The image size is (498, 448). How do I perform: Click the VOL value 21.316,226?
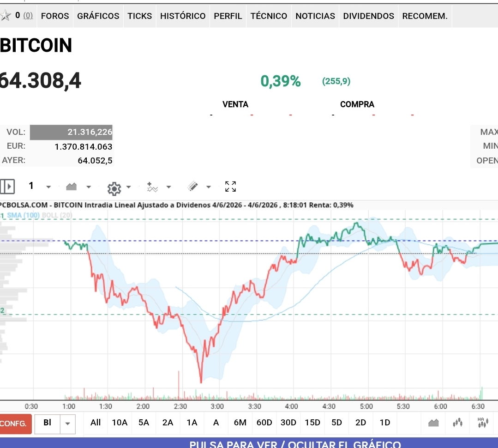[x=90, y=132]
